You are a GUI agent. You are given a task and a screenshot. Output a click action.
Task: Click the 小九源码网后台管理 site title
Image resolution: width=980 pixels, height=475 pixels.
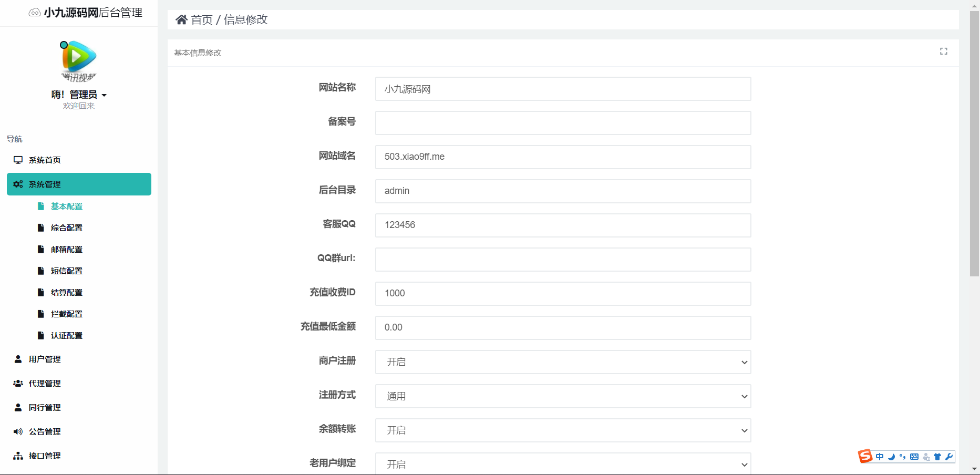pyautogui.click(x=93, y=13)
